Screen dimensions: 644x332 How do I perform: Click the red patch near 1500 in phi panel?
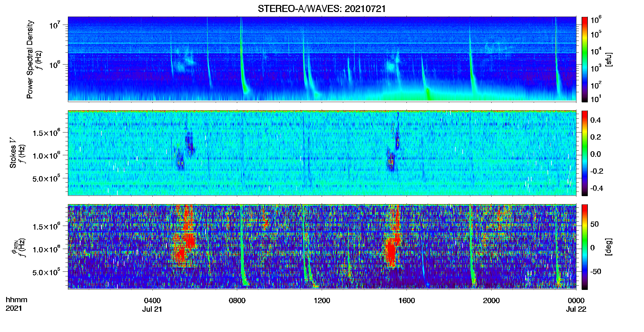click(391, 252)
